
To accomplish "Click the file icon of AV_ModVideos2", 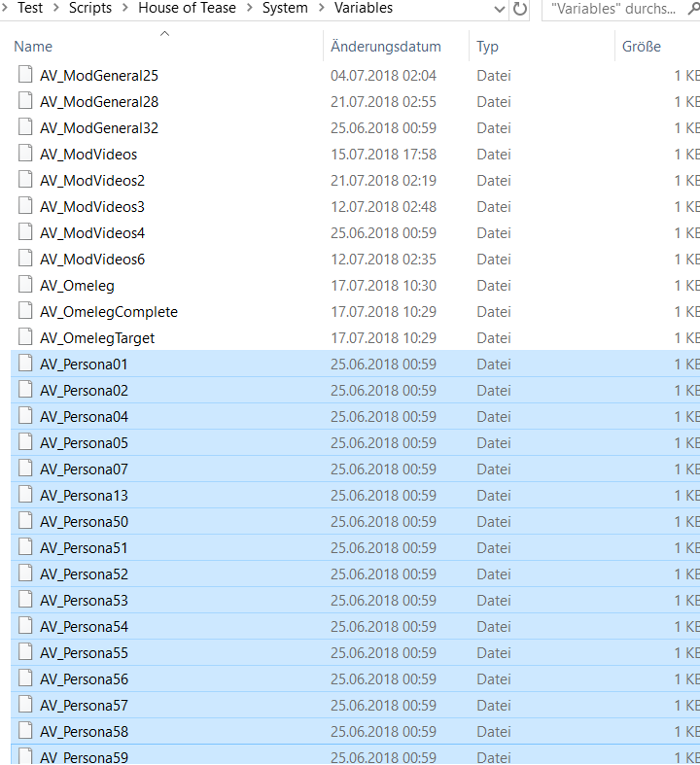I will pyautogui.click(x=25, y=180).
